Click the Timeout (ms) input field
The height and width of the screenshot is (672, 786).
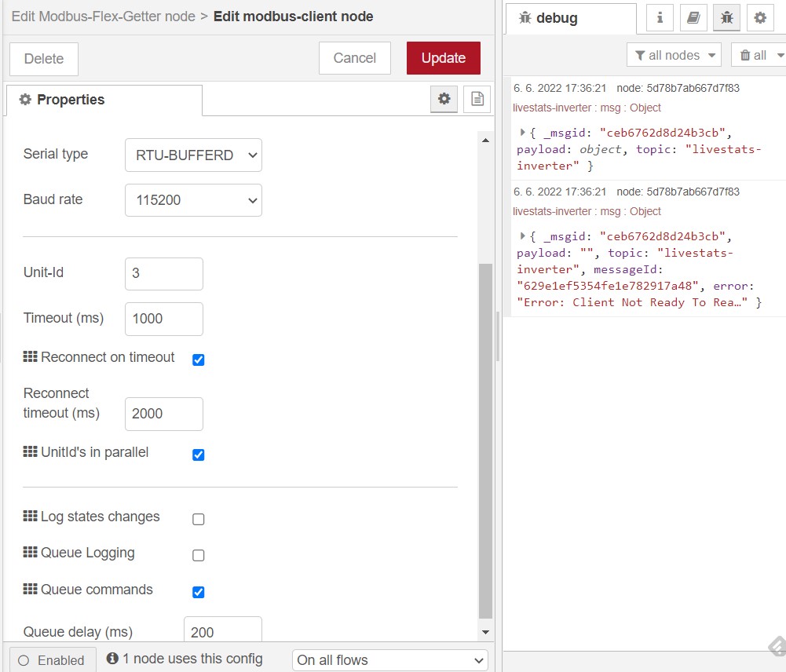point(164,319)
